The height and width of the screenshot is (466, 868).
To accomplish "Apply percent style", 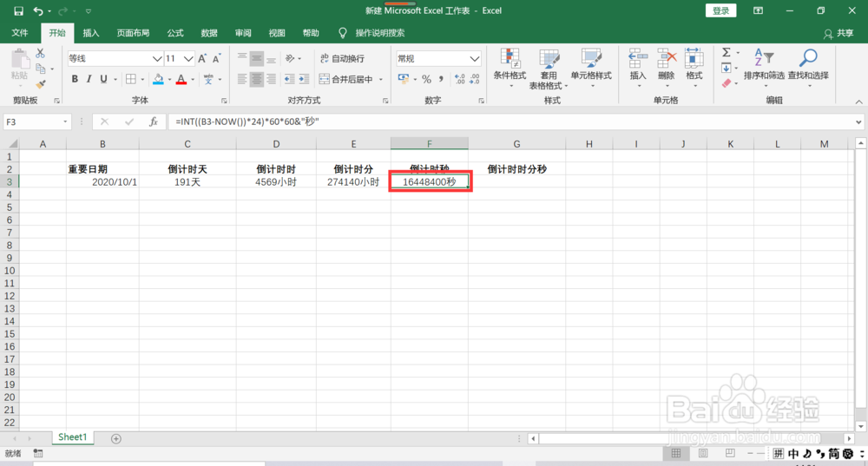I will pyautogui.click(x=426, y=79).
